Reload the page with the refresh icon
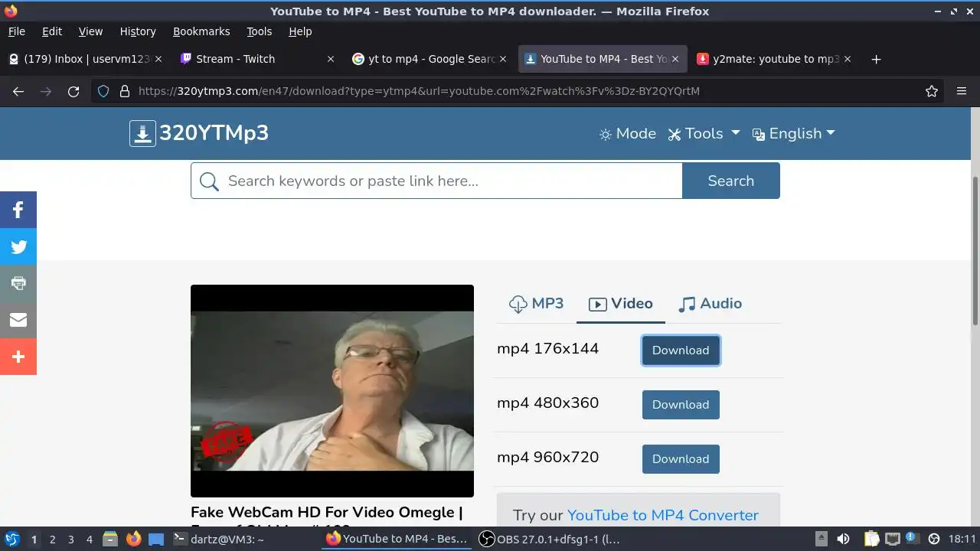 (73, 91)
